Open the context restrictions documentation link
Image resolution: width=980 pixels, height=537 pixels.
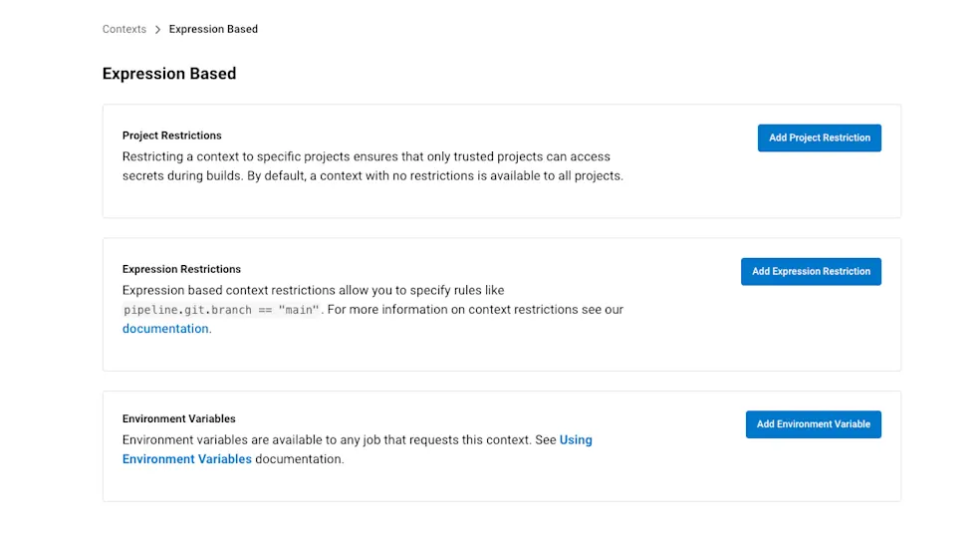point(165,329)
